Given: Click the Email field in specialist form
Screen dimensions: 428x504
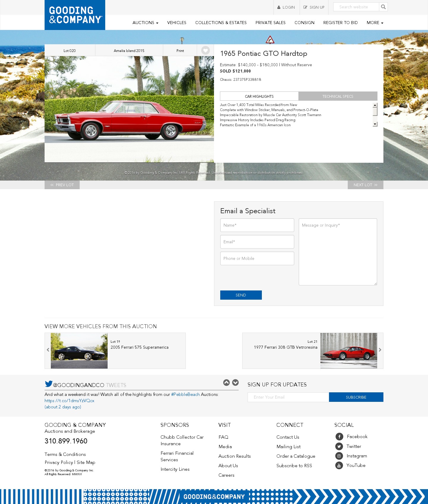Looking at the screenshot, I should (x=257, y=242).
